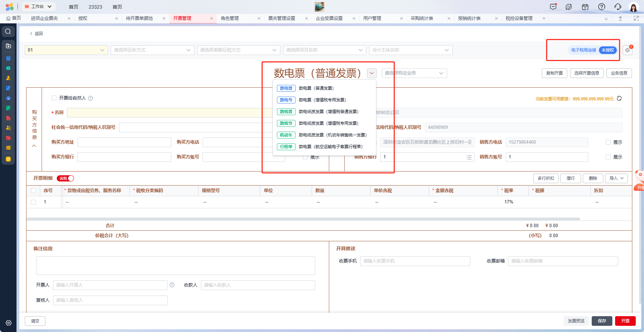Viewport: 644px width, 332px height.
Task: Switch to 进项企业票夹 tab
Action: [44, 18]
